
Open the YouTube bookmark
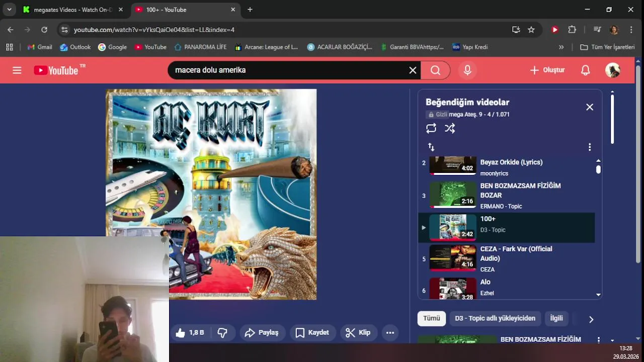pyautogui.click(x=150, y=47)
